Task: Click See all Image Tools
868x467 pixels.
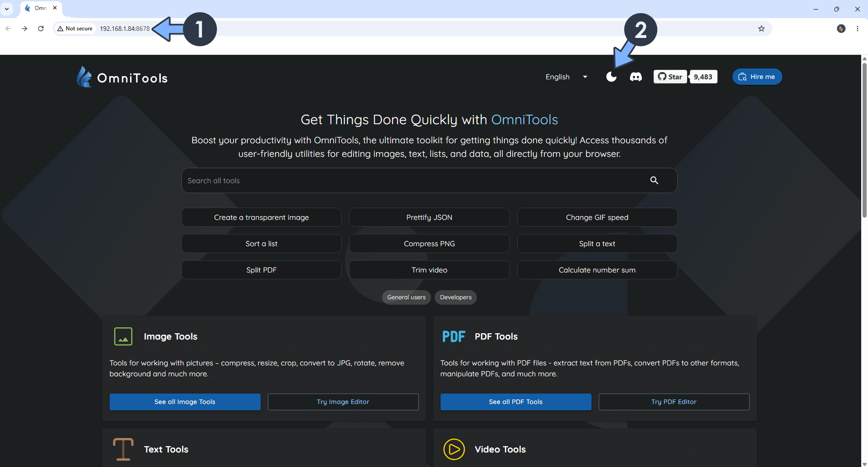Action: point(185,402)
